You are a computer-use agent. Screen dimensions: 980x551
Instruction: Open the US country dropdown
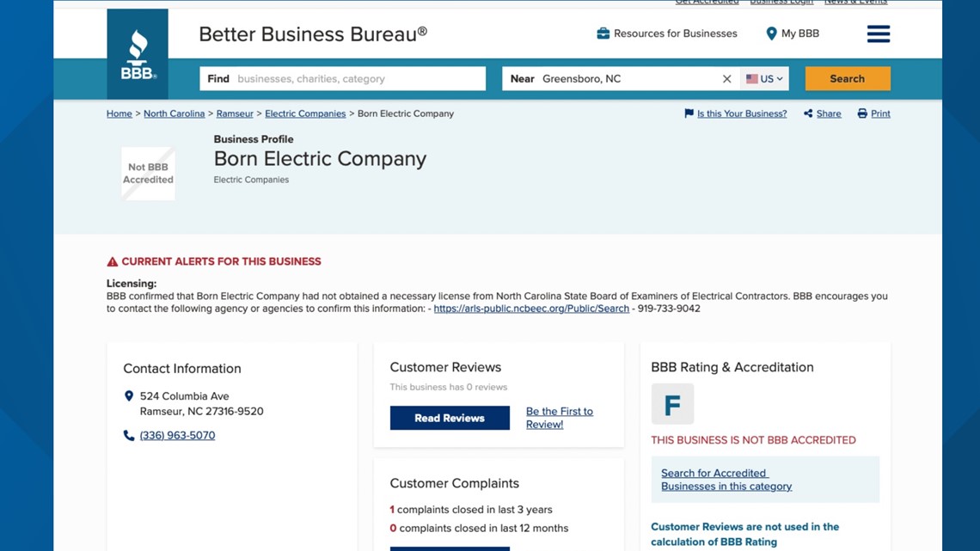[764, 79]
